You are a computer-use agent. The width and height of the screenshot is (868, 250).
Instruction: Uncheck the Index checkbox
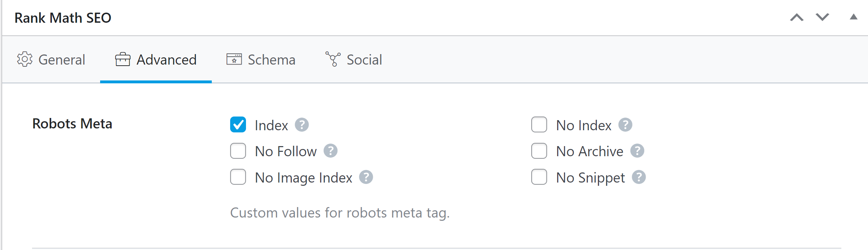(238, 125)
